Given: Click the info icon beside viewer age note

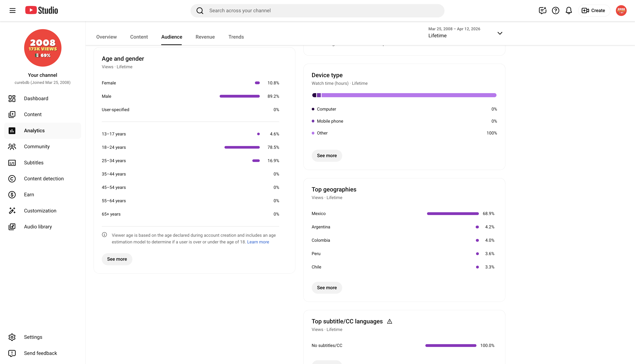Looking at the screenshot, I should [104, 235].
